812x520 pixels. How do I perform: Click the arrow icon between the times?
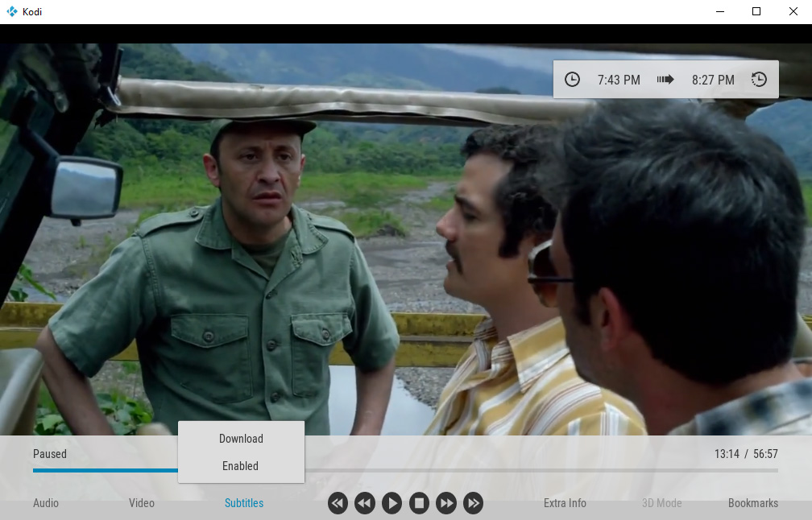665,79
